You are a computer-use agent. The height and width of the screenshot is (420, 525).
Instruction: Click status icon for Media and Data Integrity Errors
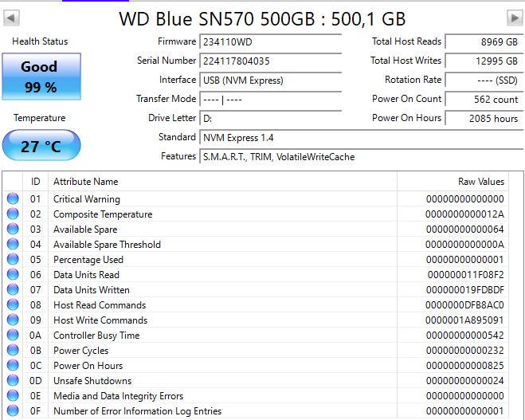[13, 395]
